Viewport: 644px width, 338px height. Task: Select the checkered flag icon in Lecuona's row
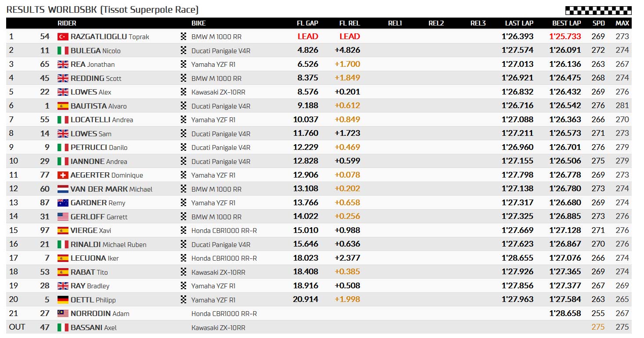point(183,258)
